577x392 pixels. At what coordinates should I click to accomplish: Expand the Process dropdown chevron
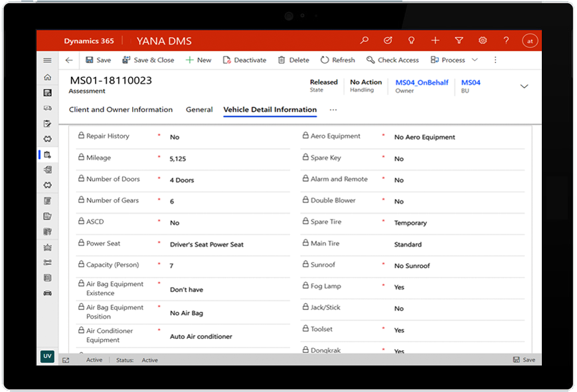pos(475,60)
